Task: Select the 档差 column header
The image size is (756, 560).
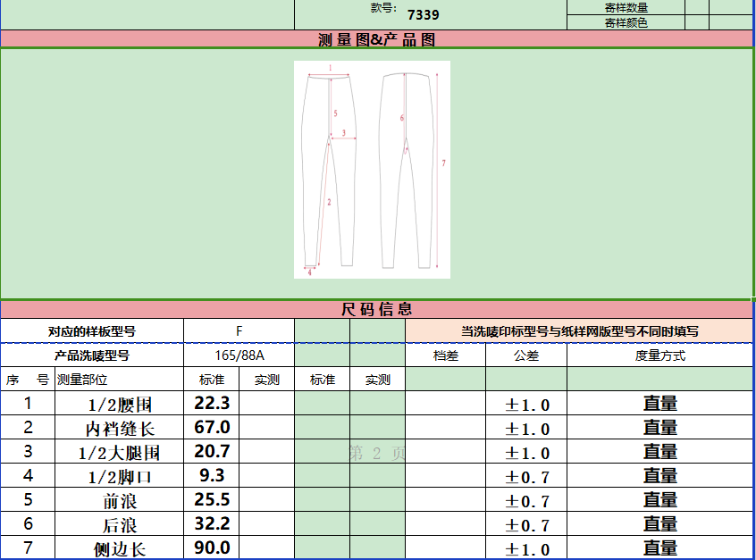Action: tap(445, 355)
